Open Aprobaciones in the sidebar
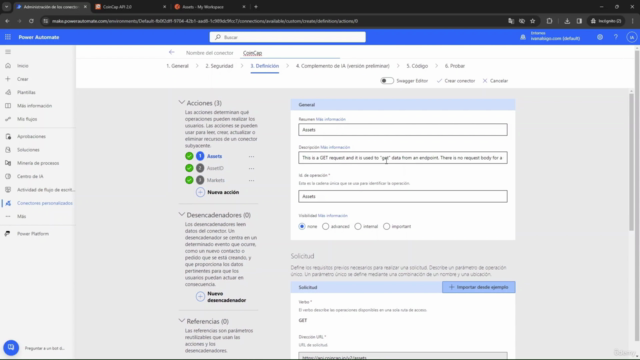This screenshot has height=360, width=640. [x=31, y=136]
